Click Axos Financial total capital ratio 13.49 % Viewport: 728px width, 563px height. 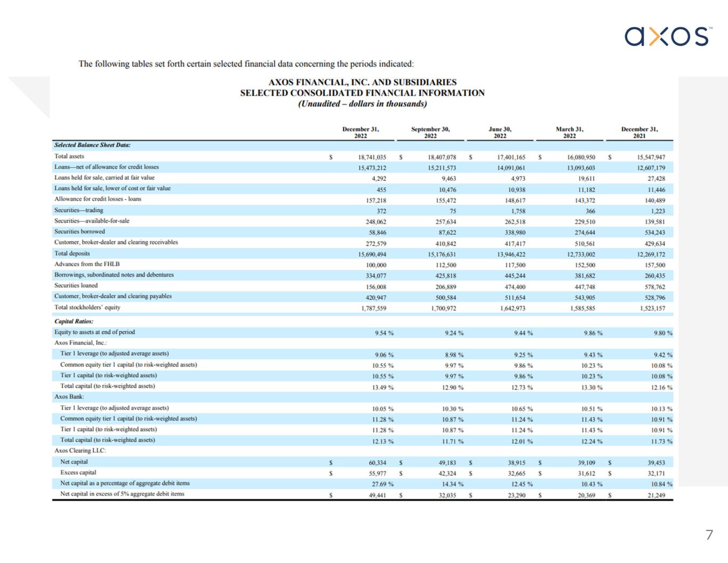coord(383,387)
